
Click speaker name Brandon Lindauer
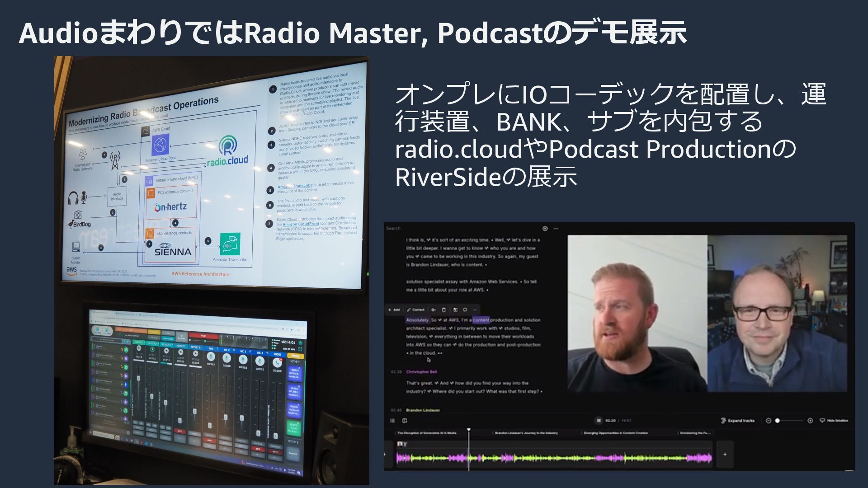(423, 410)
